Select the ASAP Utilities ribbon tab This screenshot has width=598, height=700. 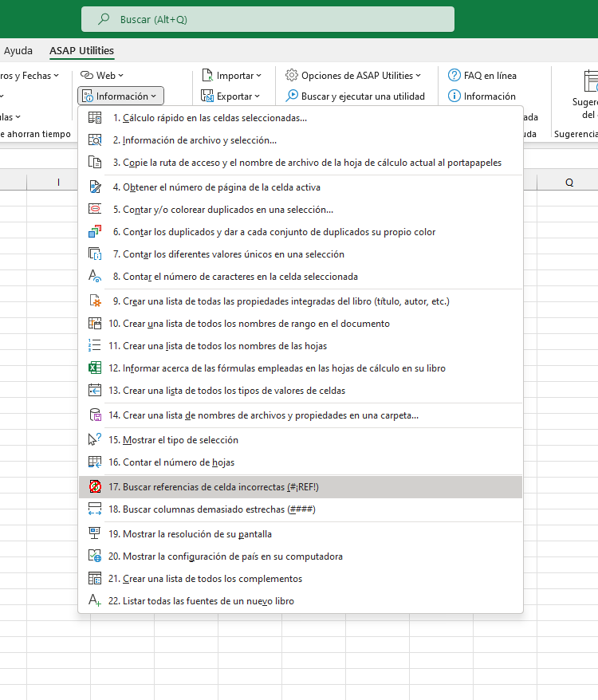point(82,50)
